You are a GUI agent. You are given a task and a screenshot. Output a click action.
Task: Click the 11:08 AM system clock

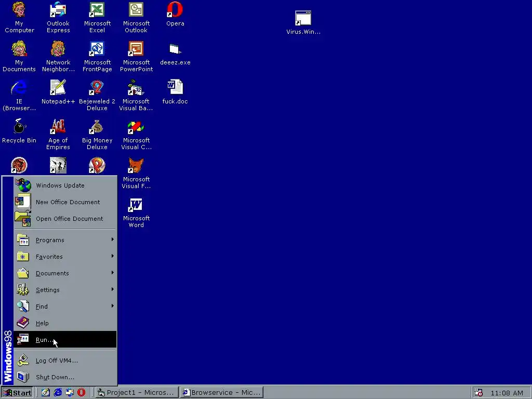point(507,393)
